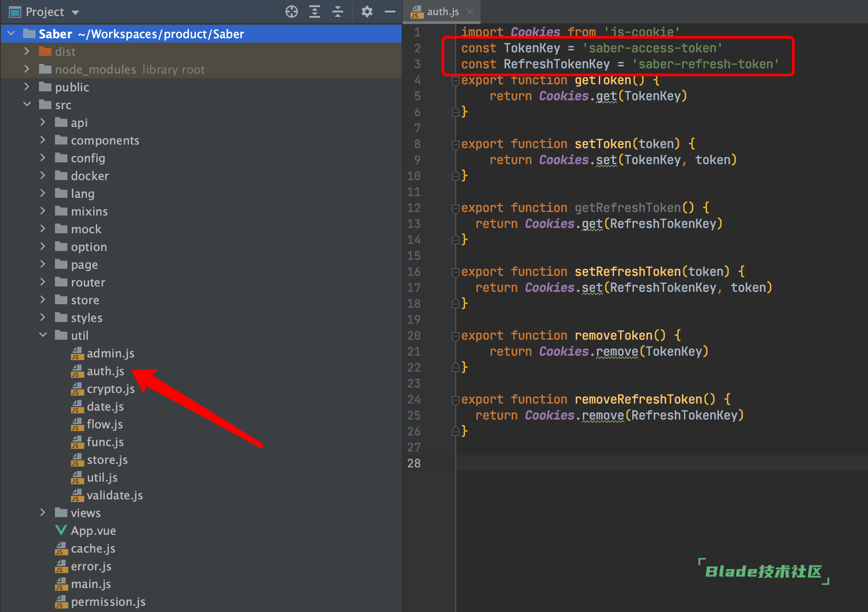The image size is (868, 612).
Task: Select func.js file
Action: click(x=105, y=442)
